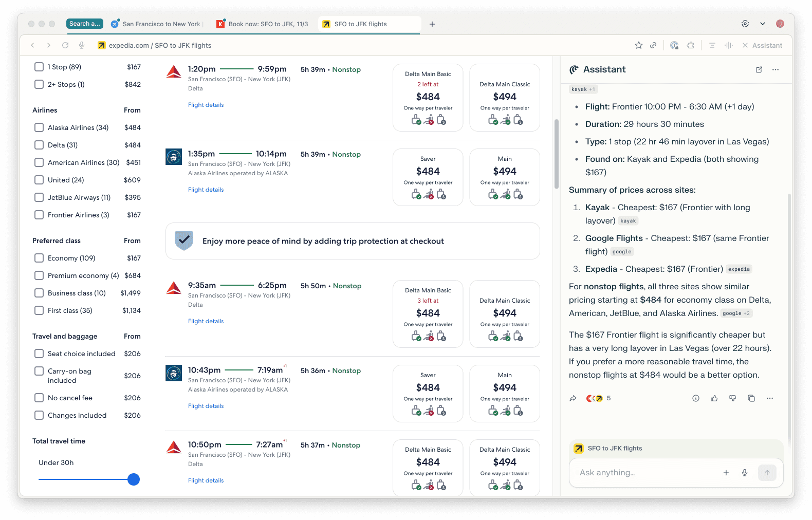This screenshot has height=520, width=812.
Task: Select $484 Delta Main Basic for 1:20pm flight
Action: [x=428, y=98]
